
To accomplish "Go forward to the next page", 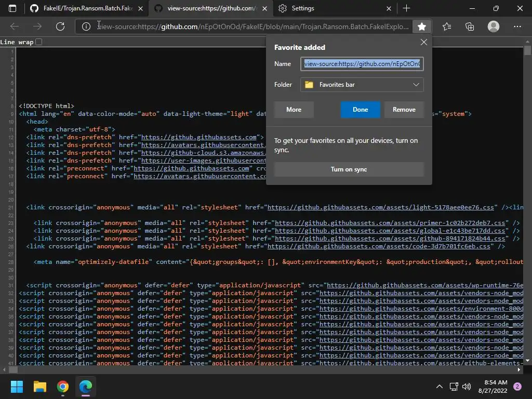I will pos(37,26).
